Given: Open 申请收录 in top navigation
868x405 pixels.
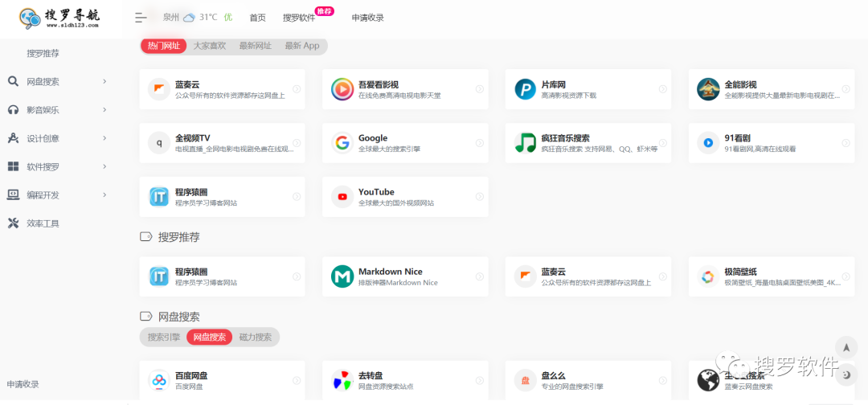Looking at the screenshot, I should pyautogui.click(x=367, y=18).
